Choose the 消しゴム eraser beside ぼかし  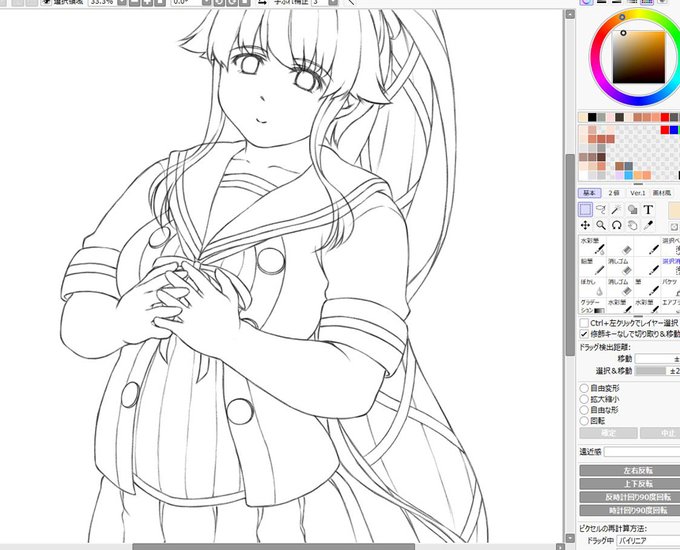[620, 287]
